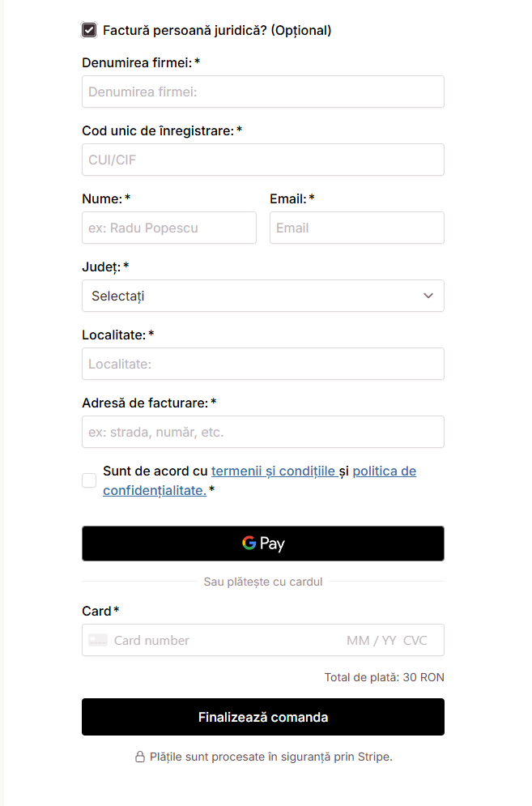
Task: Click the credit card icon in card field
Action: pos(98,640)
